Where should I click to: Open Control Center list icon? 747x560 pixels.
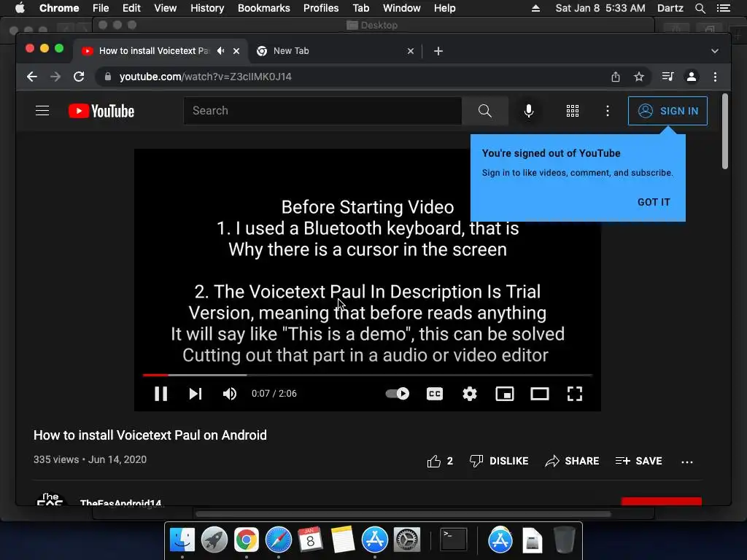coord(723,8)
